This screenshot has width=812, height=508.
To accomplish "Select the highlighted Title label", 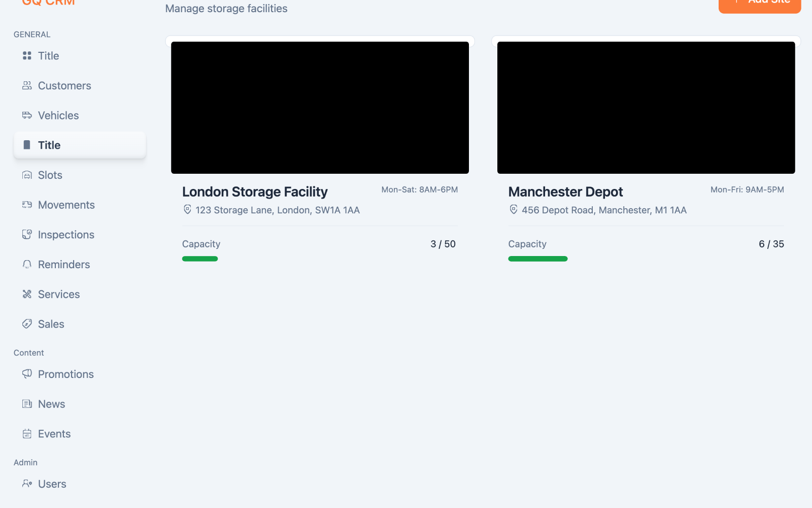I will pos(49,145).
